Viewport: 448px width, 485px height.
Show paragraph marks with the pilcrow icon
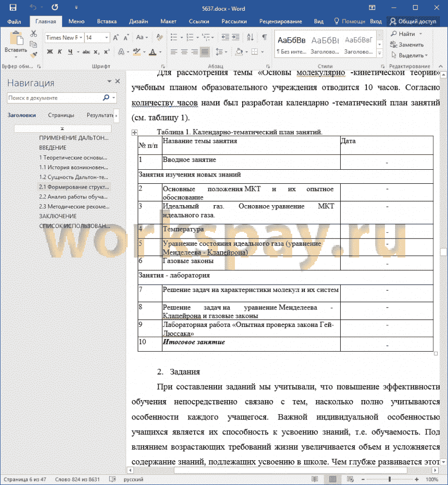pyautogui.click(x=265, y=37)
